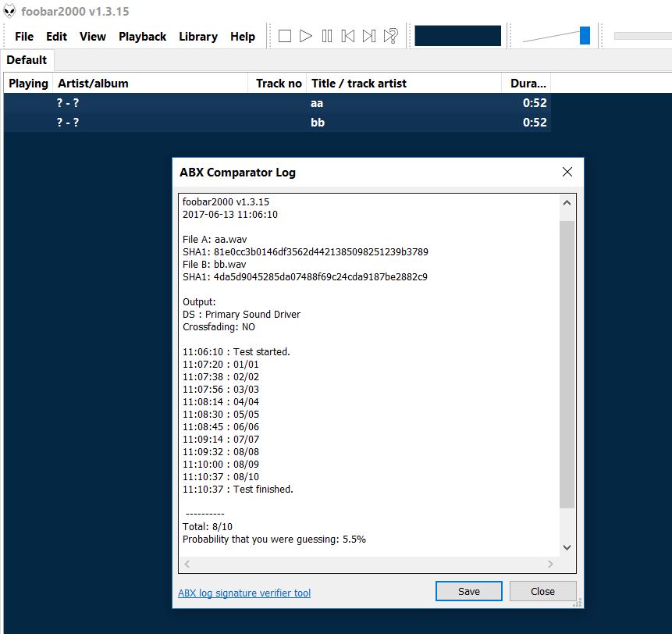Click the 'File B: bb.wav' log line

tap(215, 264)
